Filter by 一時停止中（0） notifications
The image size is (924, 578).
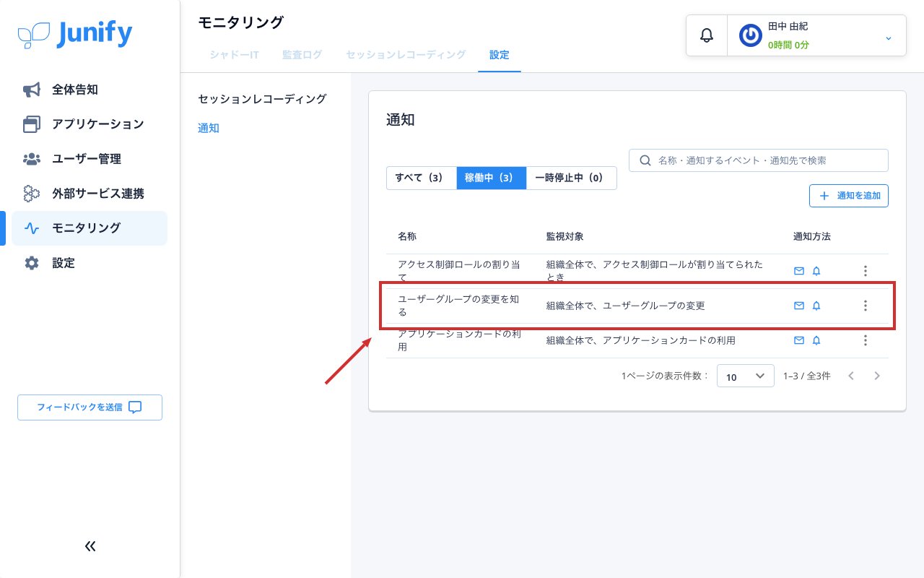[571, 178]
